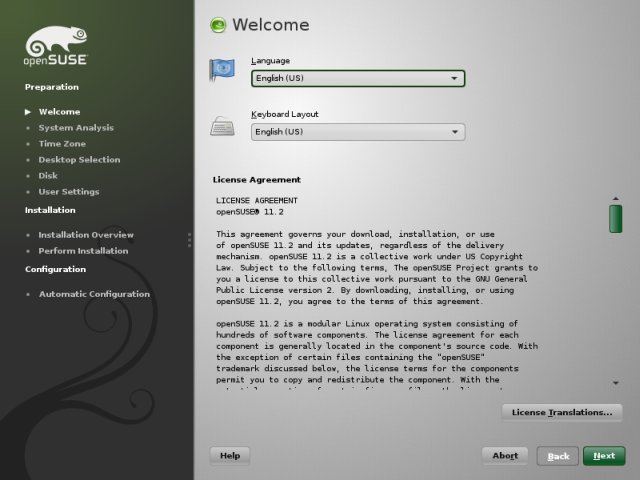
Task: Select Time Zone step in sidebar
Action: point(62,144)
